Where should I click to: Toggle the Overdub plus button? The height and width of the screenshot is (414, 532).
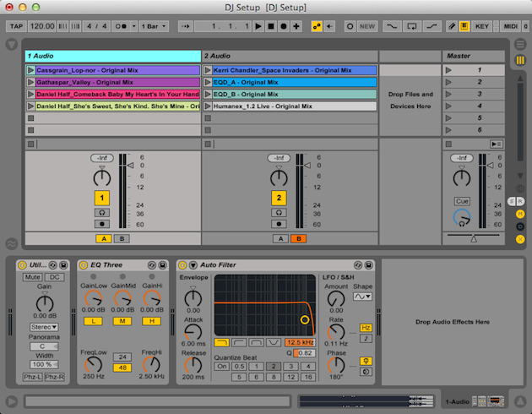[x=296, y=26]
